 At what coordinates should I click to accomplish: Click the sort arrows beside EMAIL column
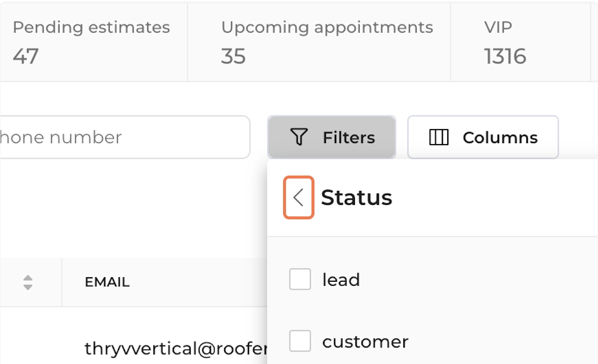(28, 282)
